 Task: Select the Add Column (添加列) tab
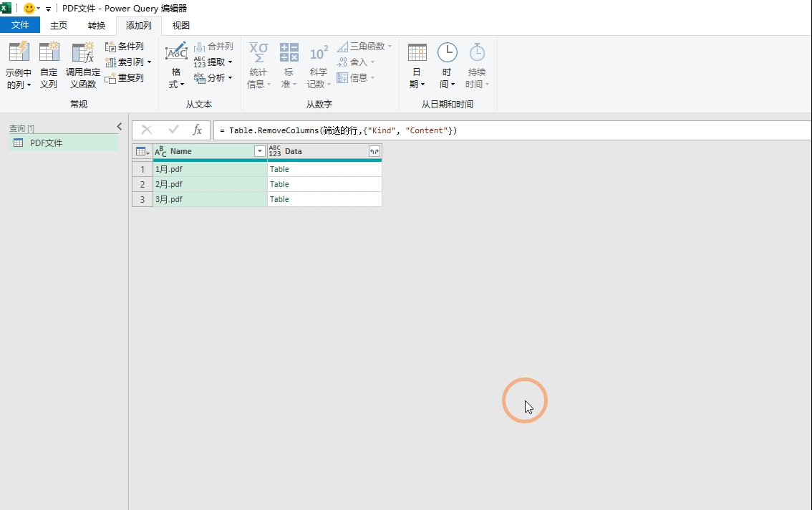tap(139, 25)
